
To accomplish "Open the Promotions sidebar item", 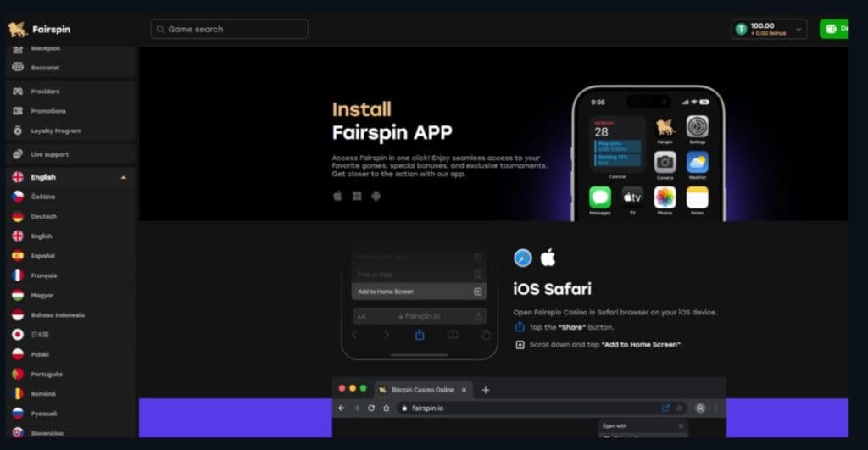I will 71,111.
